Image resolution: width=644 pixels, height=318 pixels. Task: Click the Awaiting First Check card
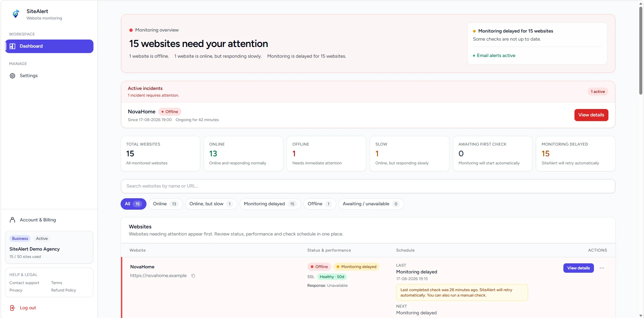[x=492, y=154]
